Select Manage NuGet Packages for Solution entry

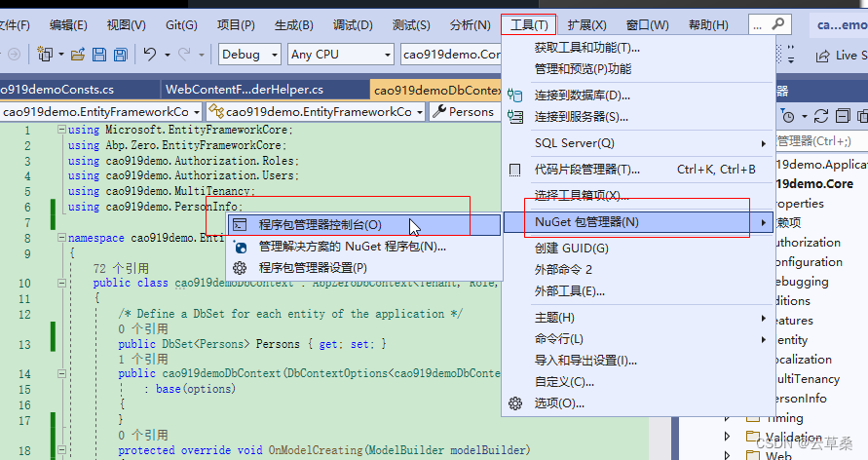pos(363,247)
